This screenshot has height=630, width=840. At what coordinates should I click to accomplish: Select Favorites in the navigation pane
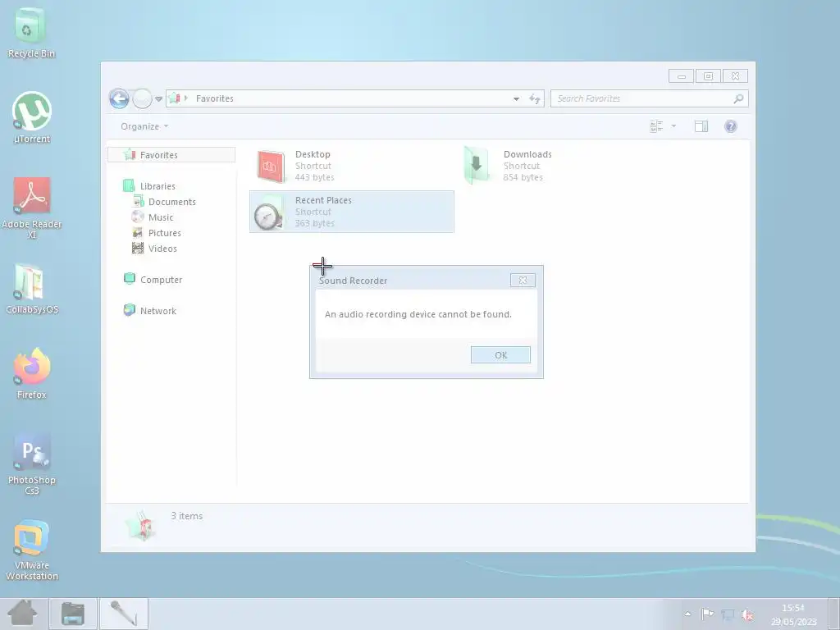coord(171,155)
